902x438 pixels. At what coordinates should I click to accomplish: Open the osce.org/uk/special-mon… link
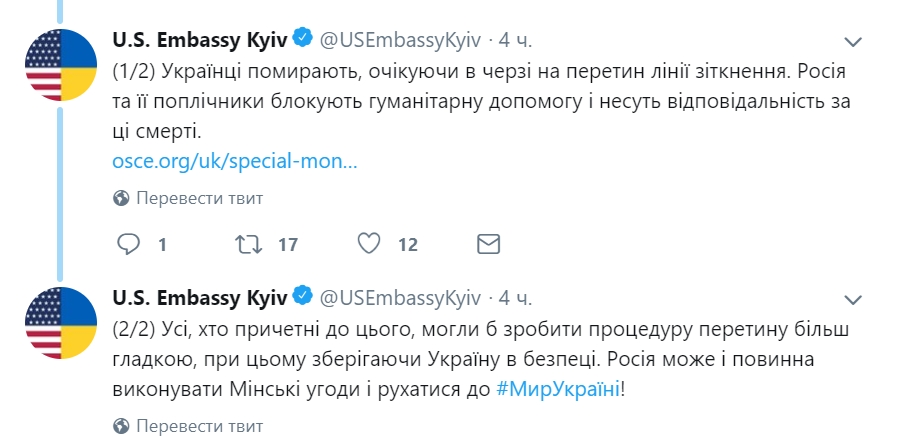[x=235, y=162]
